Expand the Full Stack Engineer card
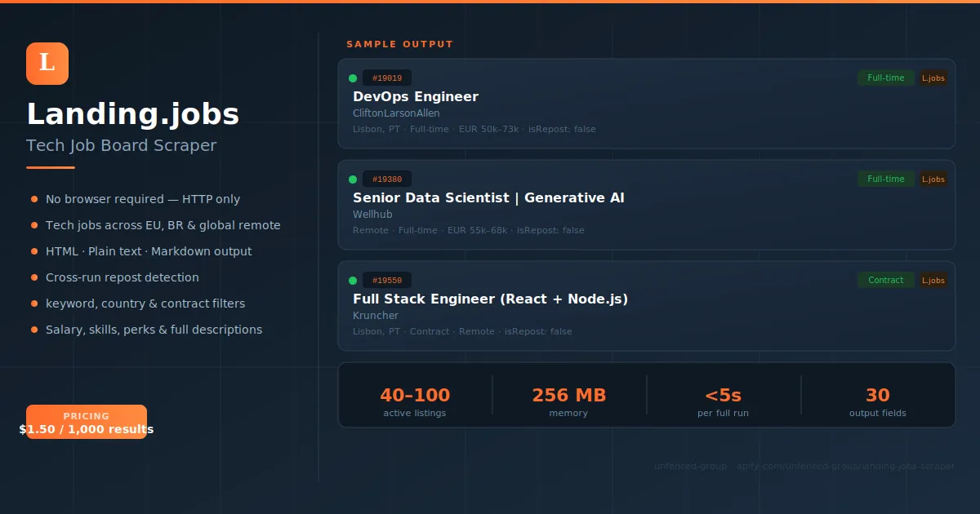This screenshot has width=980, height=514. [x=647, y=306]
